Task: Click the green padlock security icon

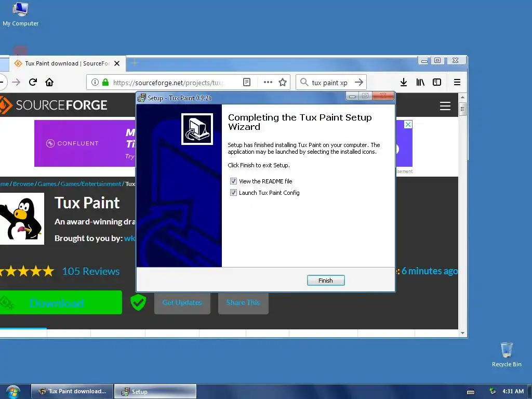Action: [x=105, y=82]
